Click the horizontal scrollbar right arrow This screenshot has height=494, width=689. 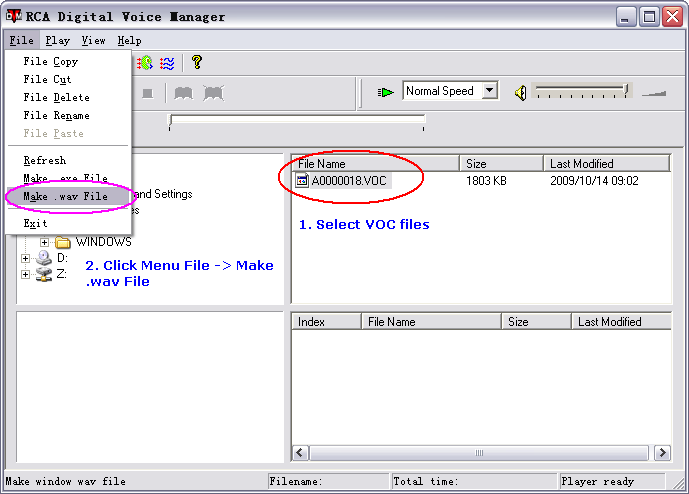(x=662, y=453)
